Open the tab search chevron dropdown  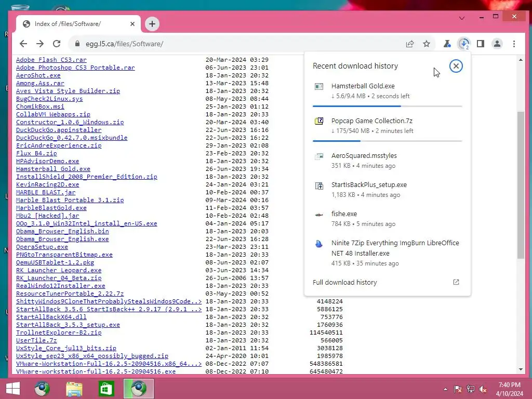pos(462,18)
